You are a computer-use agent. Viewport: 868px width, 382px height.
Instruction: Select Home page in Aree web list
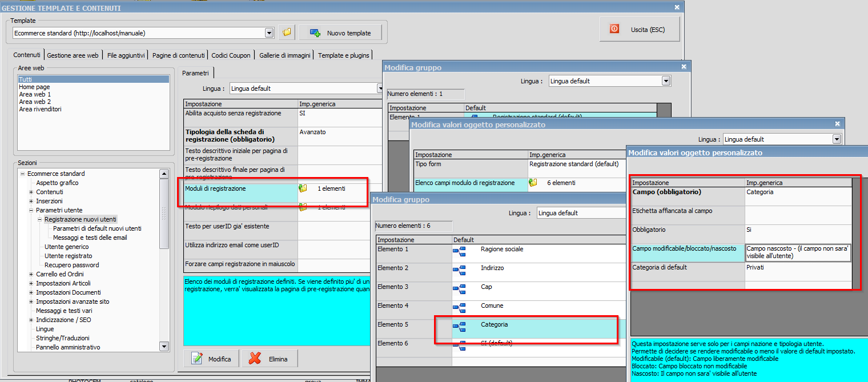point(94,87)
